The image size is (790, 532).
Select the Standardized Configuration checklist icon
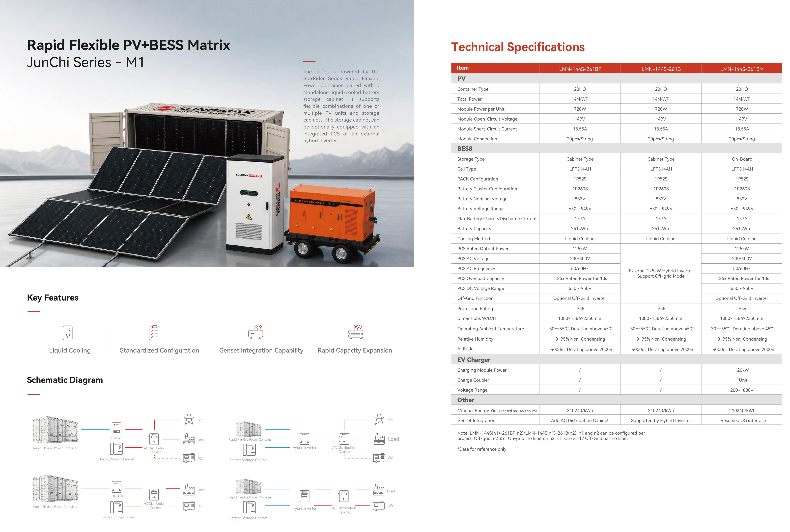point(154,332)
